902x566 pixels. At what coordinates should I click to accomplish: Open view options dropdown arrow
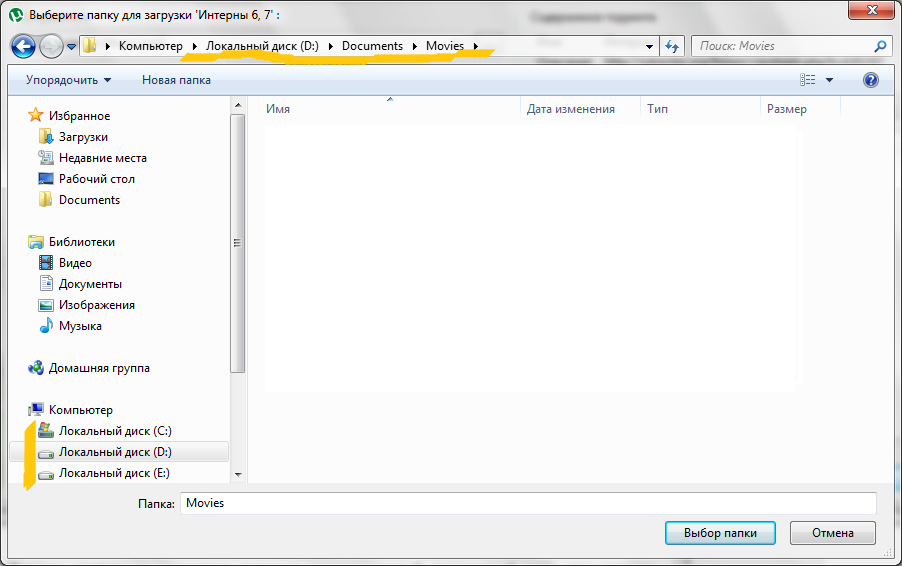(830, 80)
